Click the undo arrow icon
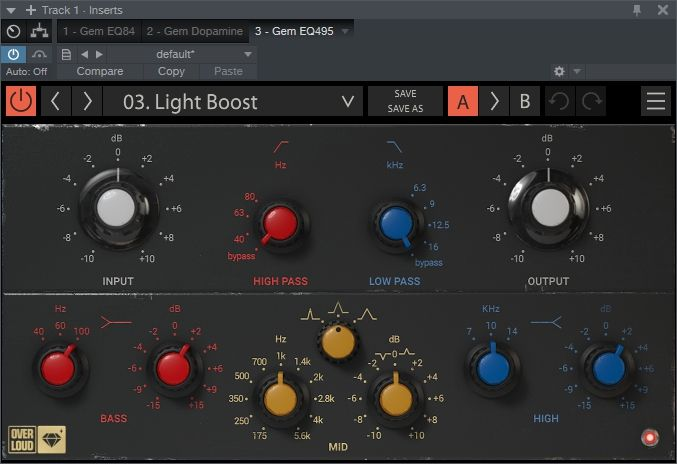 coord(560,101)
